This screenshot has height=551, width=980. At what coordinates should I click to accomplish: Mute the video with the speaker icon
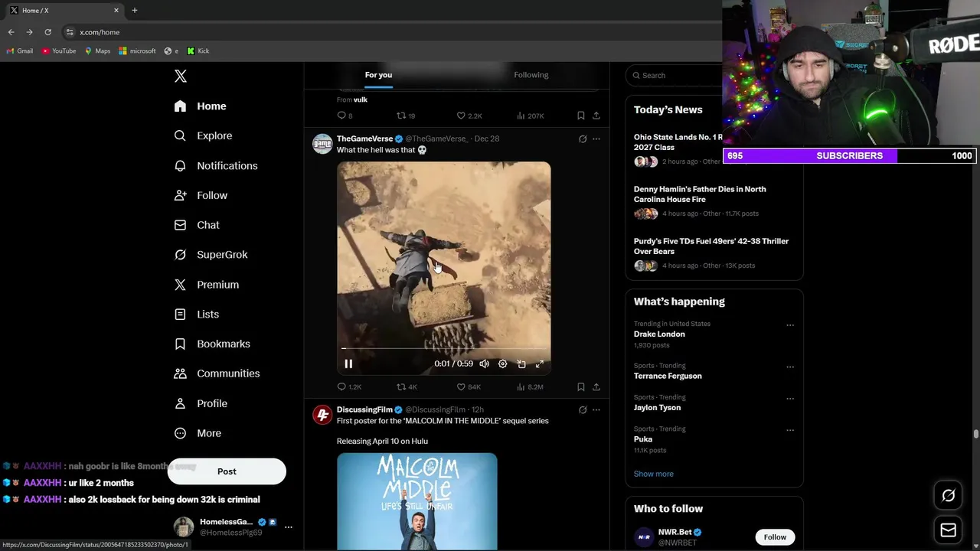484,364
